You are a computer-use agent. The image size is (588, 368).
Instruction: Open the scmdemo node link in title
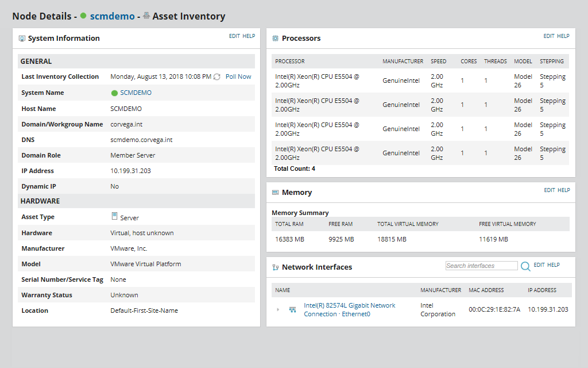point(112,17)
